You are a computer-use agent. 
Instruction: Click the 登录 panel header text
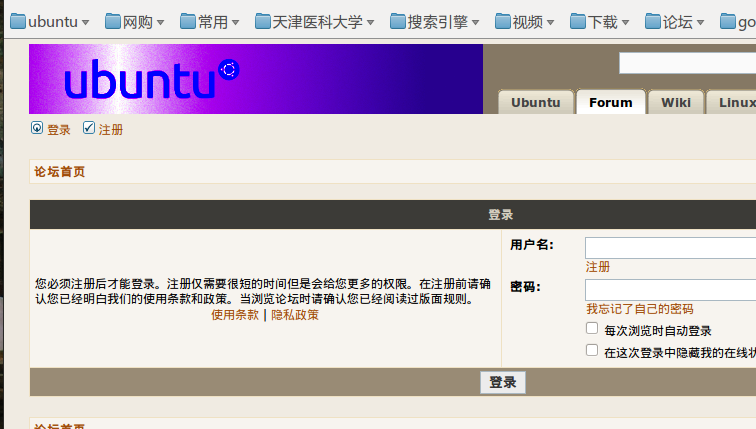[500, 214]
